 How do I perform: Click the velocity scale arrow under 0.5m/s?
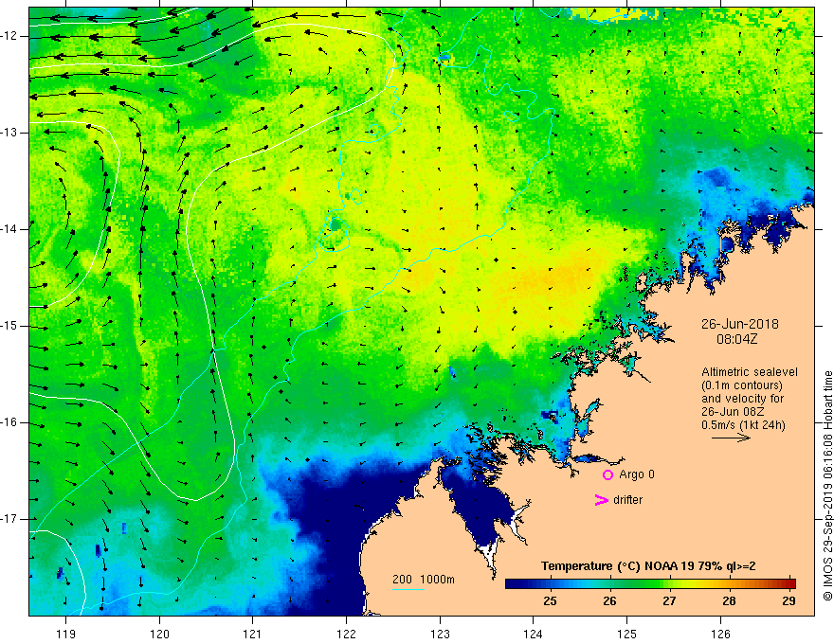[x=731, y=438]
